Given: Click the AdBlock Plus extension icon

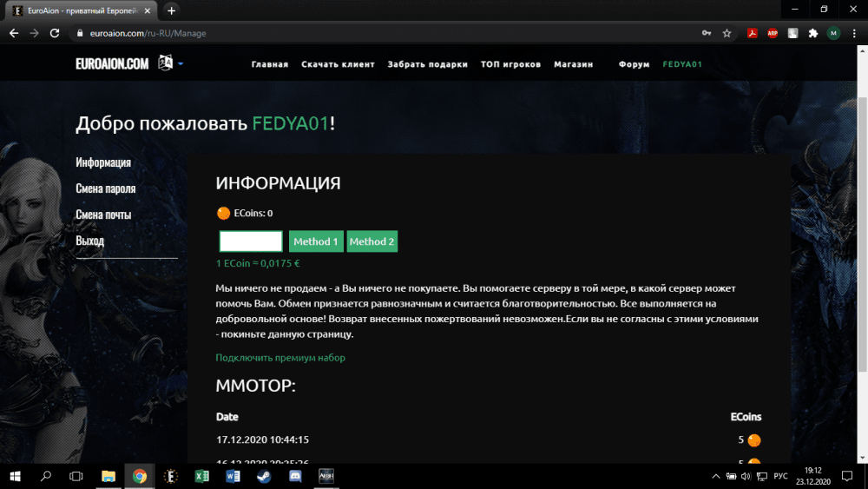Looking at the screenshot, I should 773,33.
